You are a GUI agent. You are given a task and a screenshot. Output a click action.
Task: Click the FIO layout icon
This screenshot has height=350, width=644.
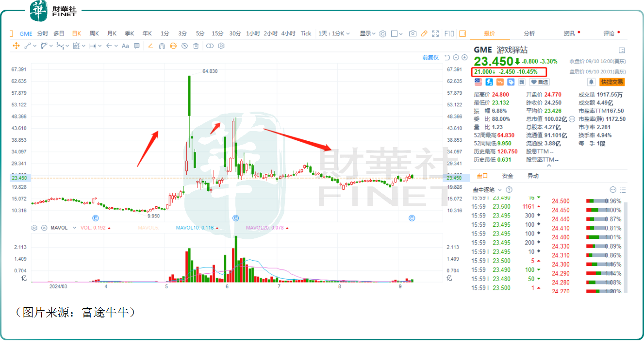(449, 33)
